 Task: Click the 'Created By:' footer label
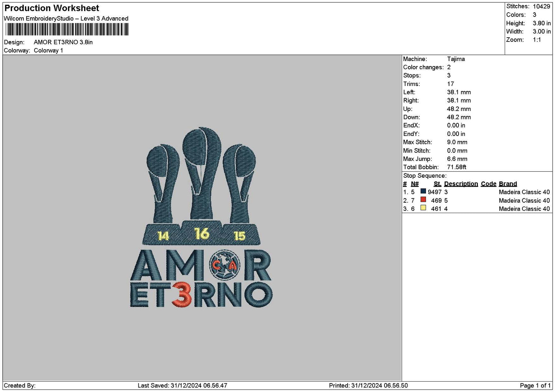pos(20,386)
